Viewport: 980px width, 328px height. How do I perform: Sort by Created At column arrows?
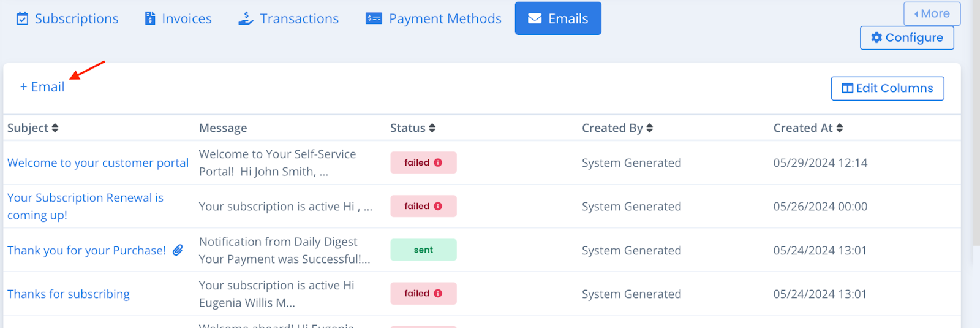tap(840, 128)
